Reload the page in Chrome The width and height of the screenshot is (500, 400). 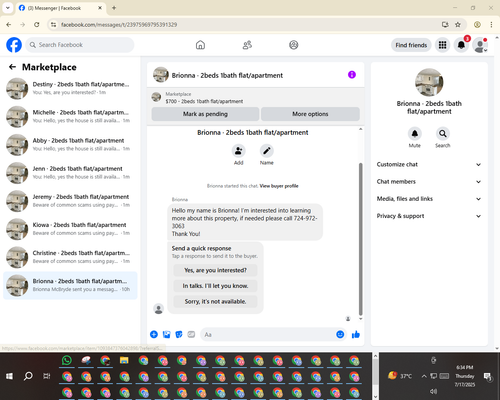[x=37, y=25]
